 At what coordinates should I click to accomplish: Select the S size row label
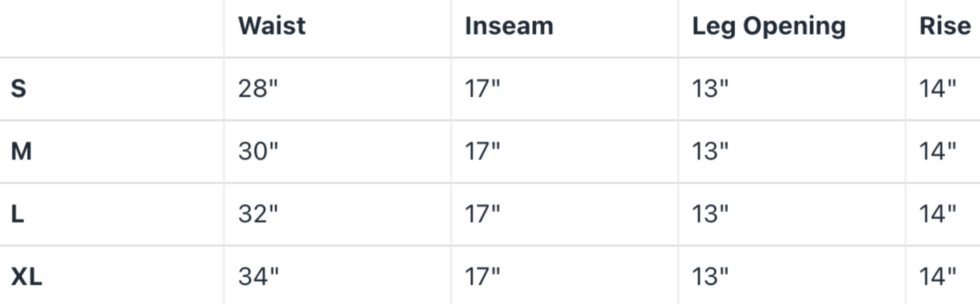[x=18, y=88]
